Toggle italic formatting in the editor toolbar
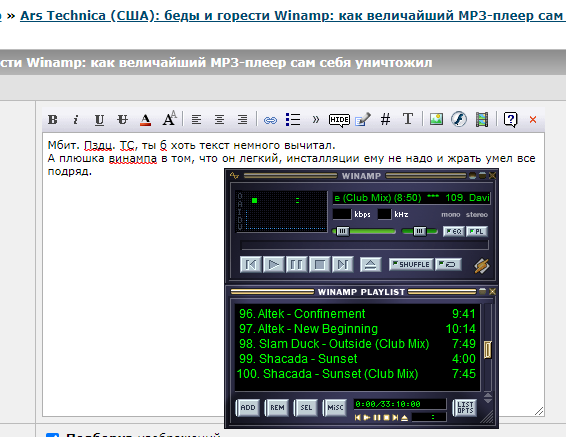Image resolution: width=566 pixels, height=437 pixels. 75,119
